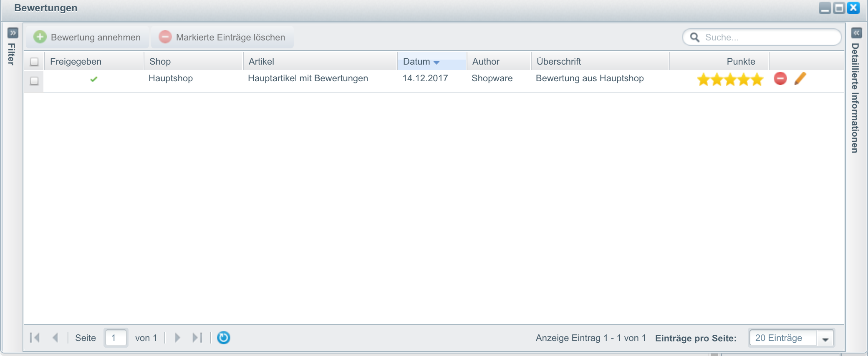
Task: Expand the Detaillierte Informationen panel
Action: (x=856, y=33)
